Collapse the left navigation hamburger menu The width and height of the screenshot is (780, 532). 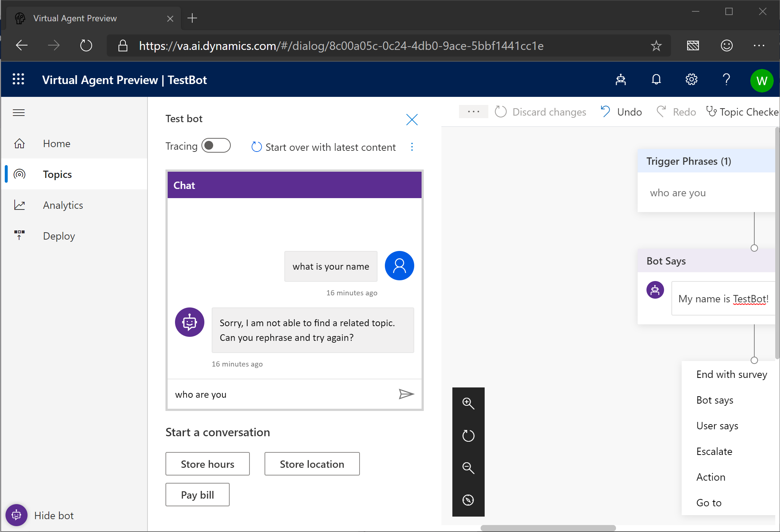(x=19, y=113)
